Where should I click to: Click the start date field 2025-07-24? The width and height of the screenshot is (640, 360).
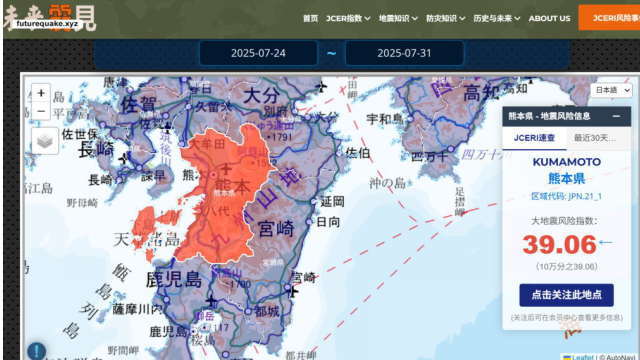coord(258,53)
